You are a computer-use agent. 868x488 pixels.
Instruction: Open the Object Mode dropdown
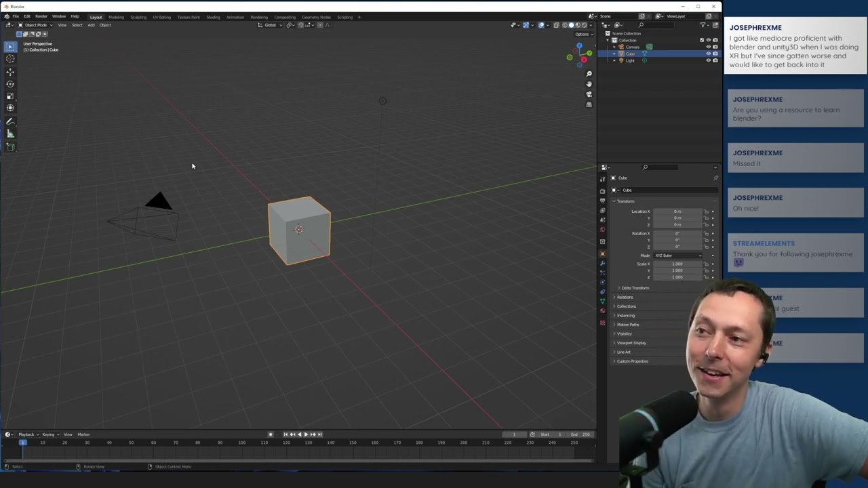35,25
